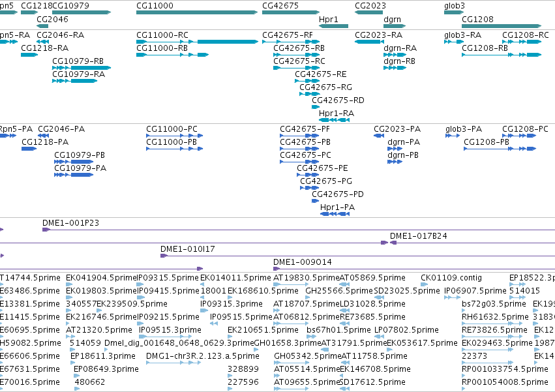Open the DMG1-chr3R.2.123.a.5prime entry
555x392 pixels.
coord(203,356)
